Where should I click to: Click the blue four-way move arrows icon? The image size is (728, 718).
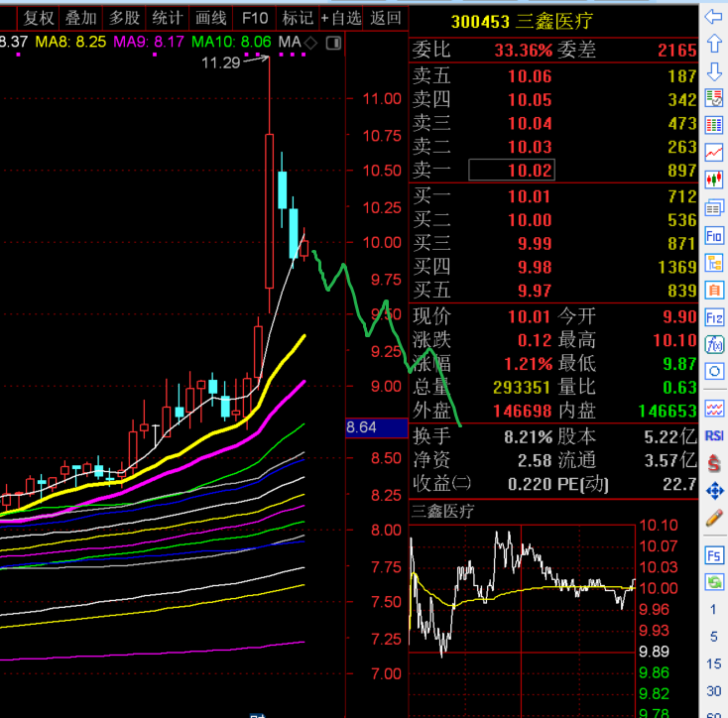point(713,491)
